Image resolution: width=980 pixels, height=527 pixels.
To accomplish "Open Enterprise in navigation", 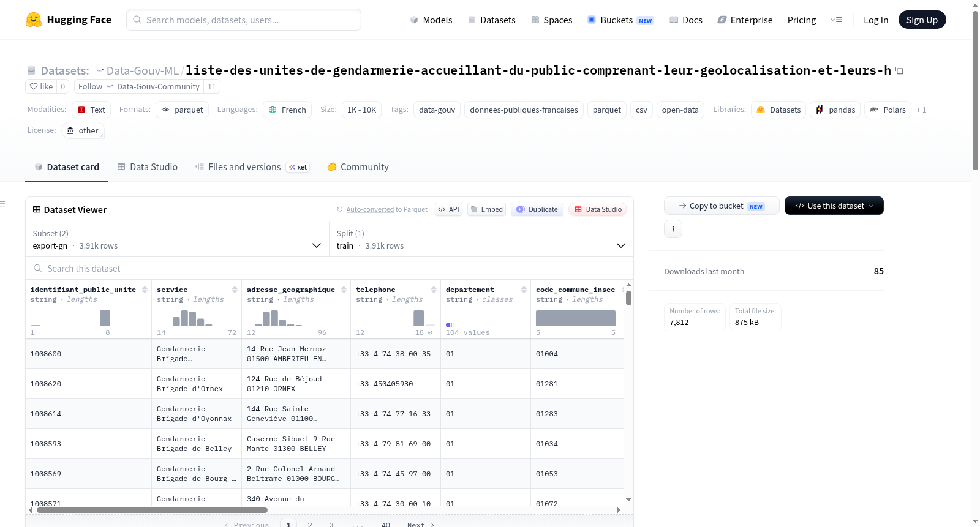I will pyautogui.click(x=745, y=20).
